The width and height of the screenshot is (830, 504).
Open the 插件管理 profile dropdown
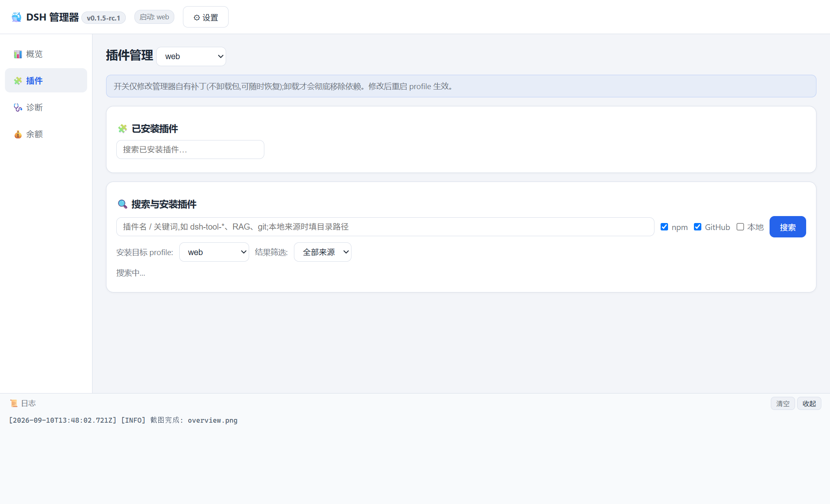191,56
